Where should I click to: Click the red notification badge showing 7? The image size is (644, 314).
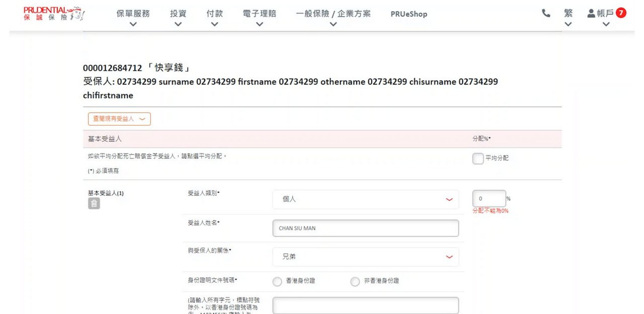coord(621,13)
